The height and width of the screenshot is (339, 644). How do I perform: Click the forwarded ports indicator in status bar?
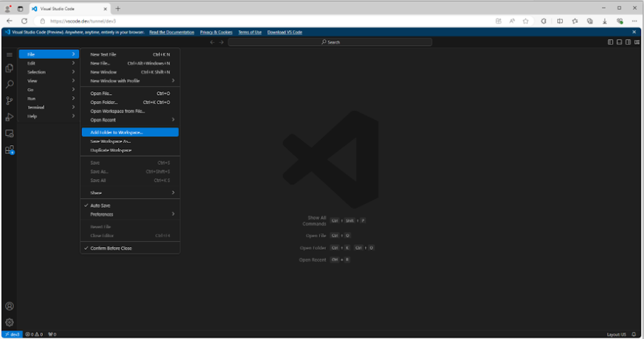coord(52,334)
